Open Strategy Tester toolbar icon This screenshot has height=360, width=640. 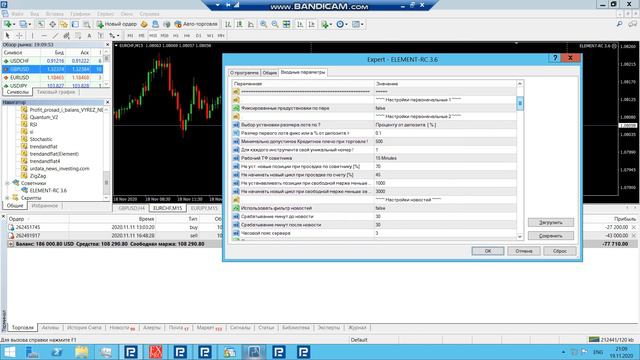click(87, 24)
